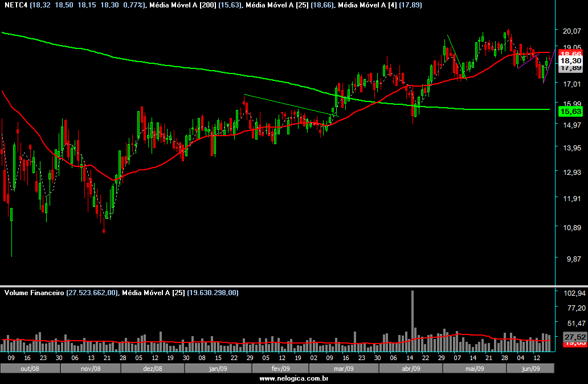Click the 14,97 price axis label
Image resolution: width=588 pixels, height=384 pixels.
(x=572, y=125)
